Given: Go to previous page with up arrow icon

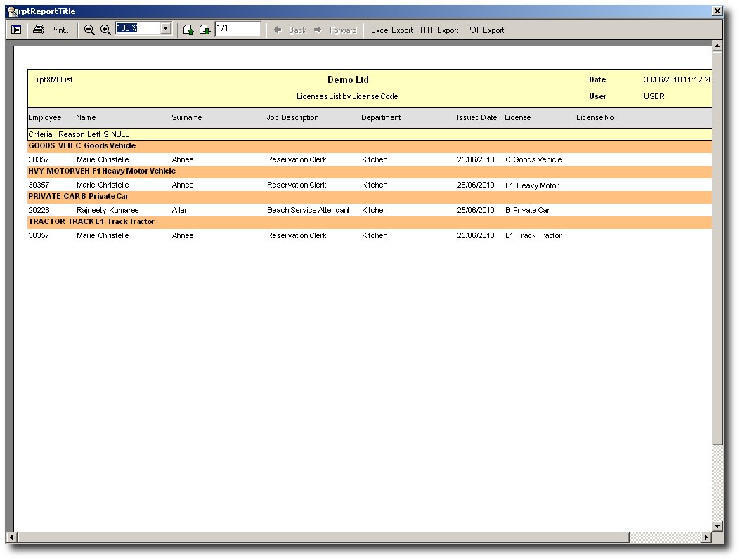Looking at the screenshot, I should tap(188, 30).
